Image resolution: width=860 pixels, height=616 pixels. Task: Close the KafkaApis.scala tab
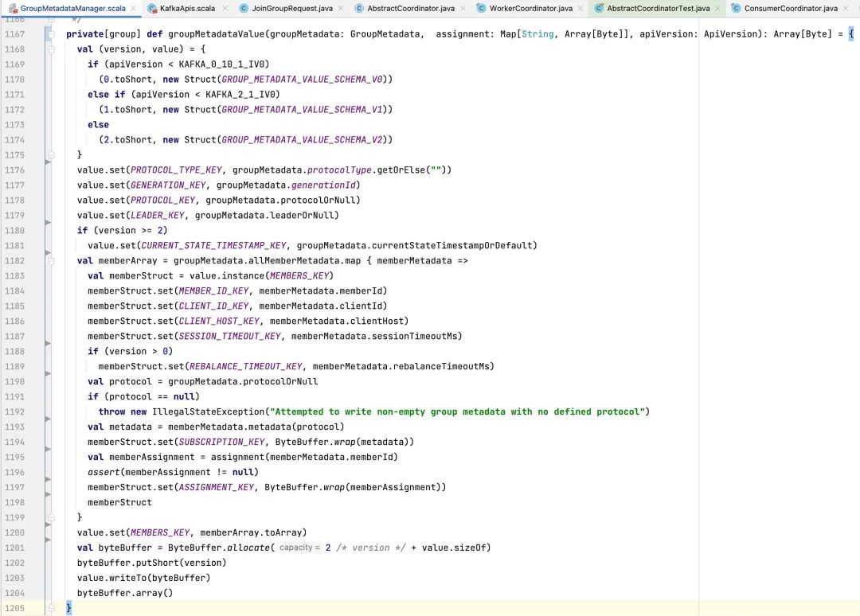point(225,8)
